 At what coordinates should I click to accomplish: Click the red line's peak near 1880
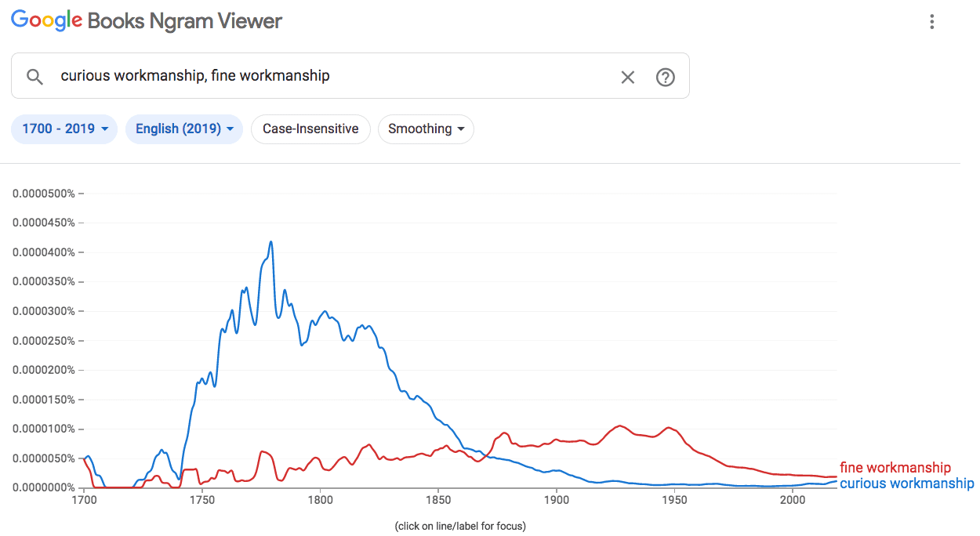(505, 433)
